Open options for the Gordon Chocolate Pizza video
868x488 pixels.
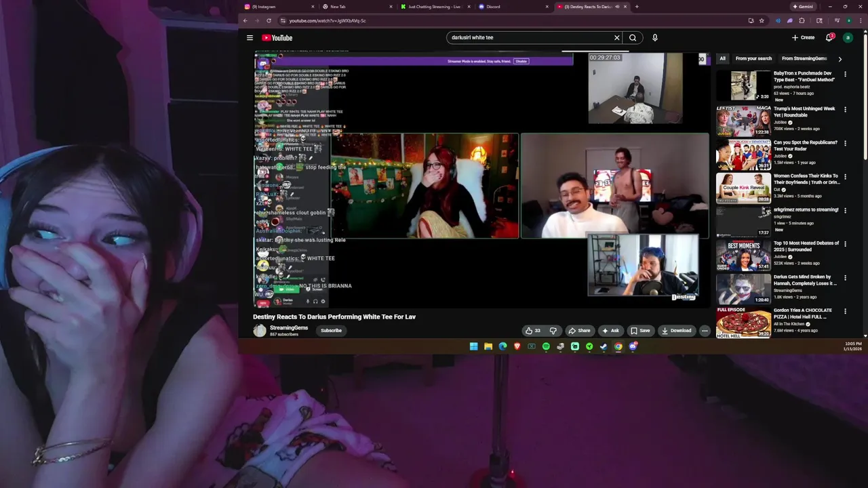(x=845, y=311)
